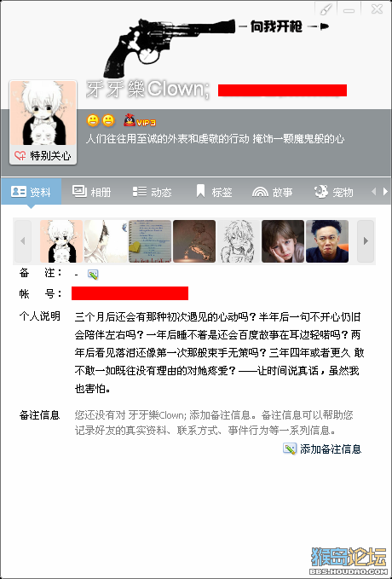Select the crying child avatar thumbnail

point(283,241)
